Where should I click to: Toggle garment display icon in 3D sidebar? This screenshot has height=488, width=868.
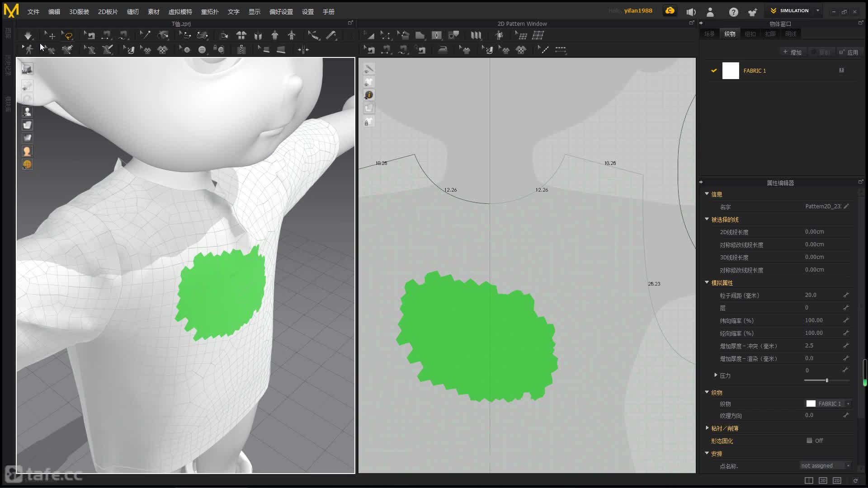(x=27, y=125)
